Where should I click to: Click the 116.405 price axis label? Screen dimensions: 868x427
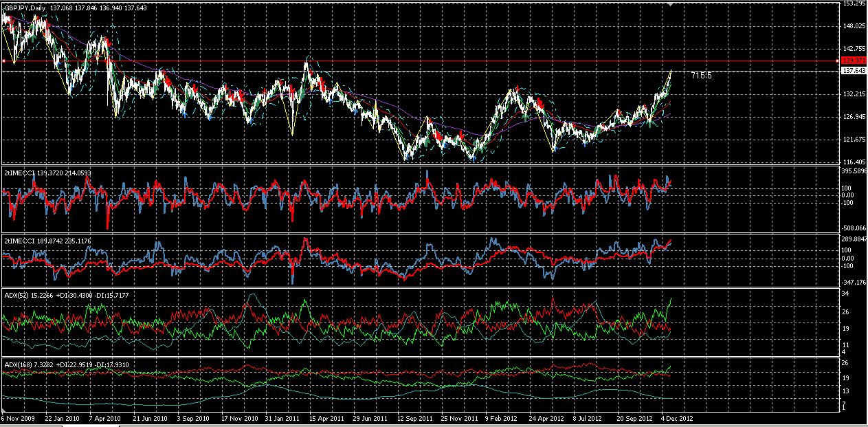tap(854, 162)
